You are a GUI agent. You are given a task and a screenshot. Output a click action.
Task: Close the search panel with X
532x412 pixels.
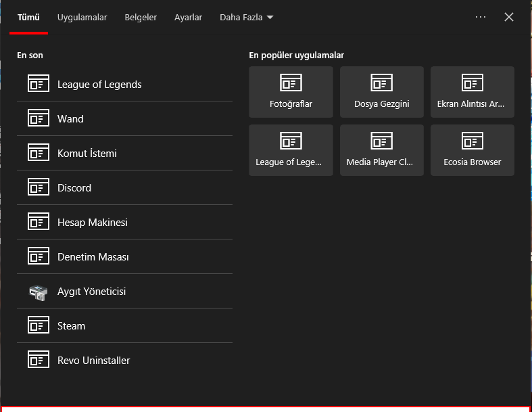tap(509, 17)
